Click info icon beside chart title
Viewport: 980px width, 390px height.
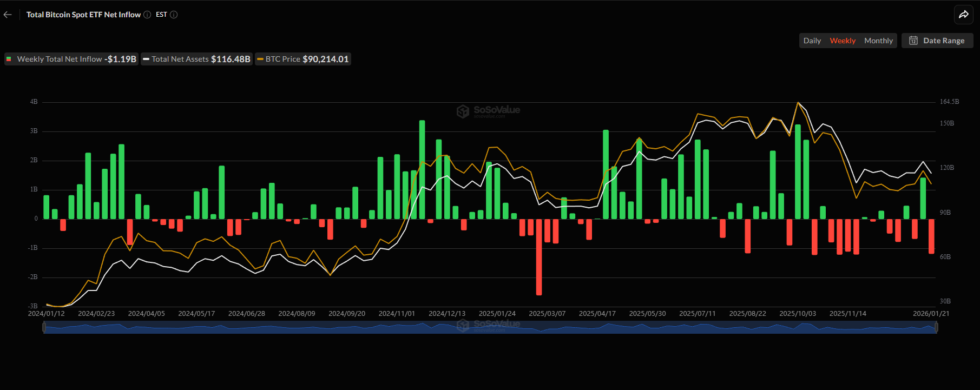click(147, 15)
